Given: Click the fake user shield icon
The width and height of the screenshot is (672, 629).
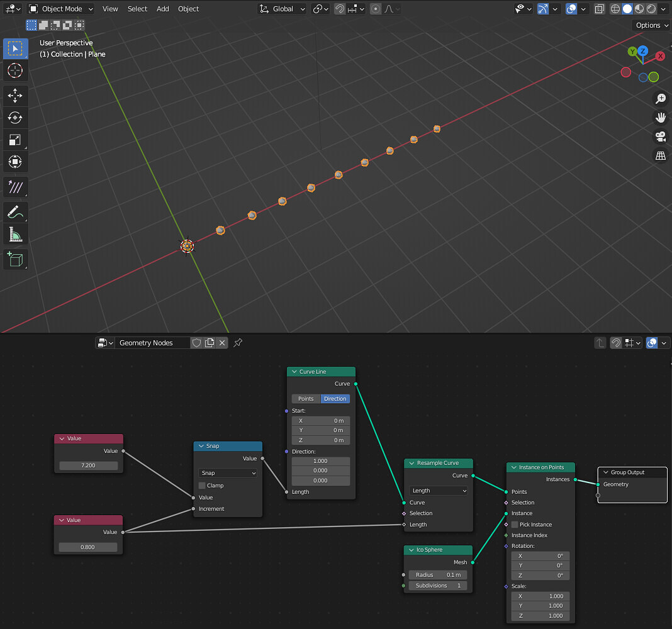Looking at the screenshot, I should pyautogui.click(x=197, y=343).
